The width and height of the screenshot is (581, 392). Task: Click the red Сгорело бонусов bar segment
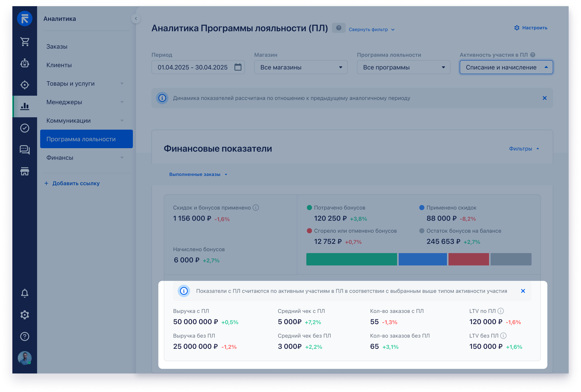point(469,259)
